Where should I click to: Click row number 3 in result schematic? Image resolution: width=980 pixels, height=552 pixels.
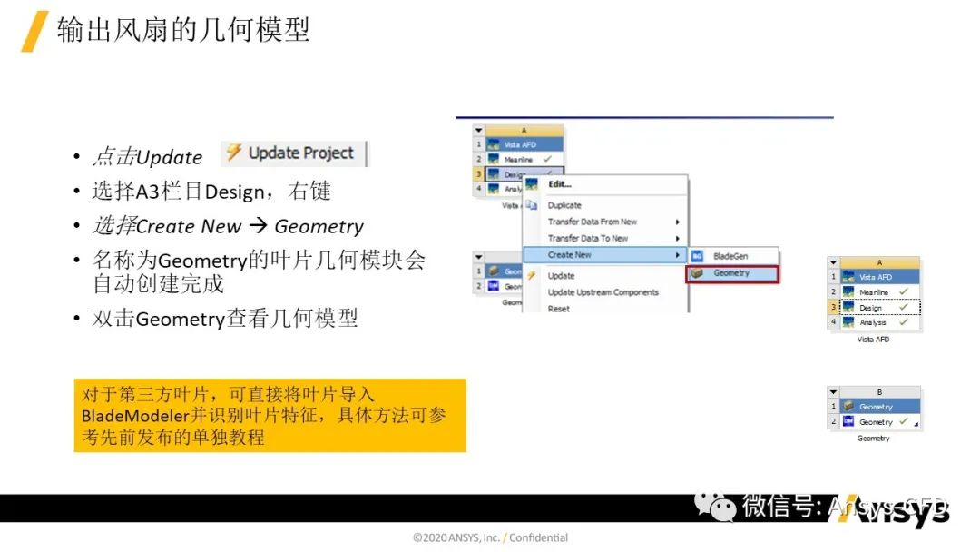tap(833, 307)
